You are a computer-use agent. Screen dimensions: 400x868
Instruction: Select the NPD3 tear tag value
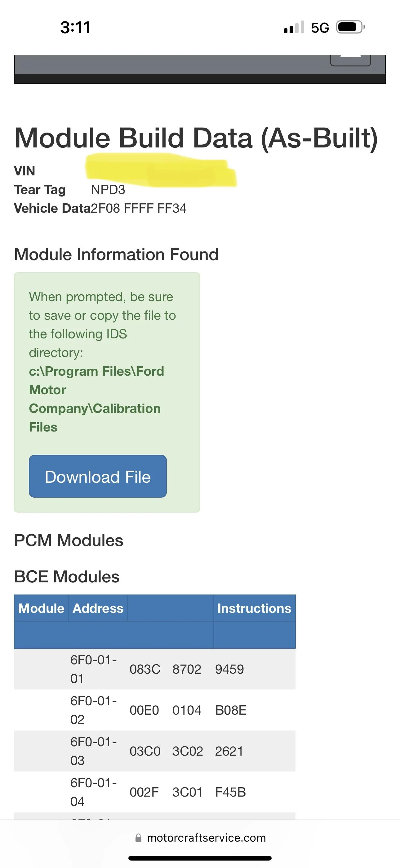click(108, 190)
